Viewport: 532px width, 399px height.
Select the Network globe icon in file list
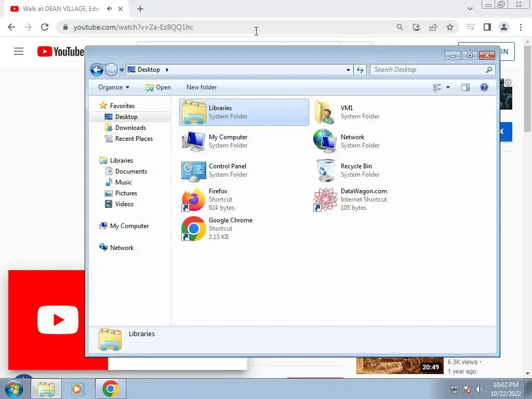tap(325, 141)
